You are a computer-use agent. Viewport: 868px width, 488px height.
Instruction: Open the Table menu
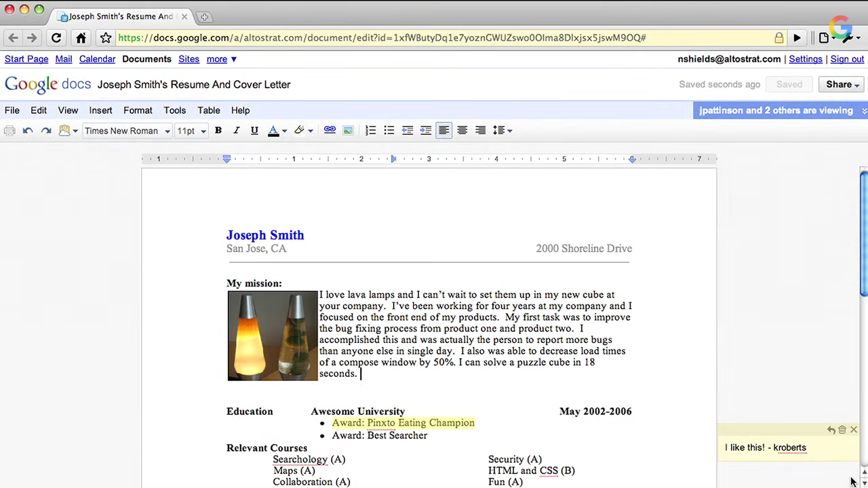point(208,110)
